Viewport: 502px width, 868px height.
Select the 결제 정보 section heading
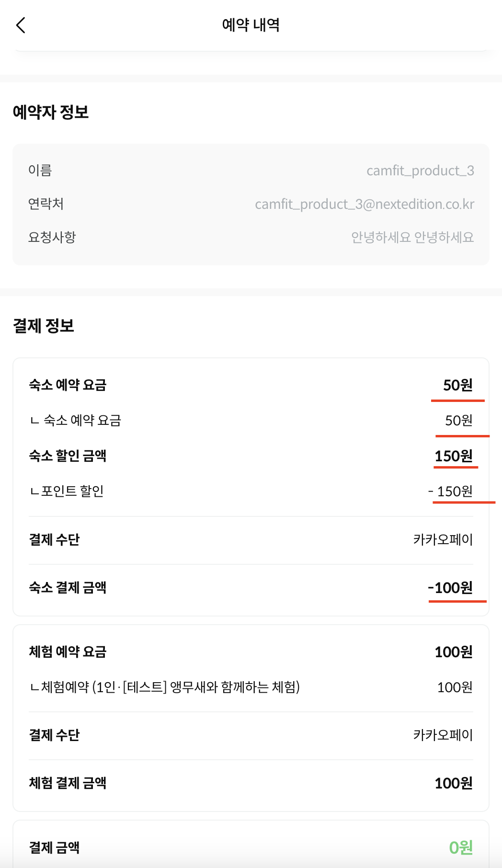[x=44, y=326]
